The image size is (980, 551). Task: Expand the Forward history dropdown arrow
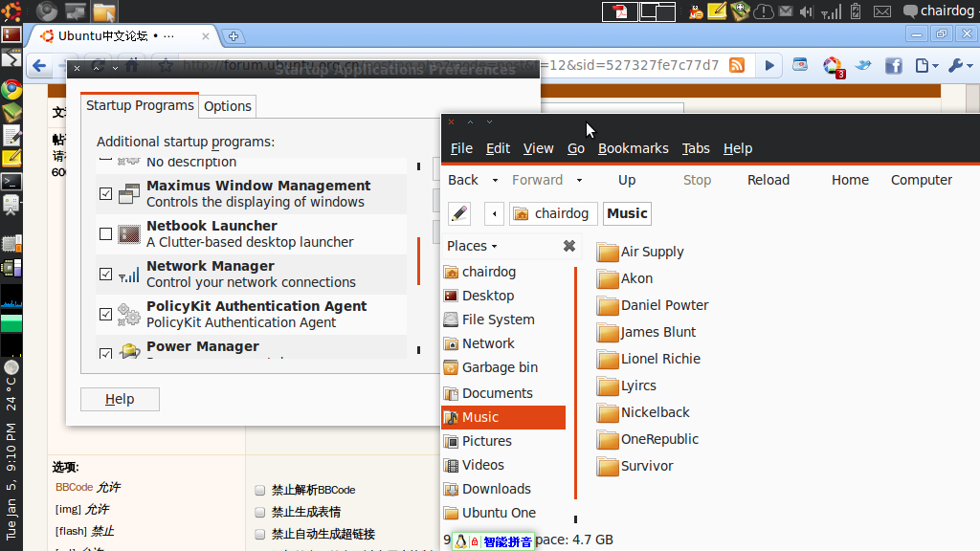click(x=579, y=180)
